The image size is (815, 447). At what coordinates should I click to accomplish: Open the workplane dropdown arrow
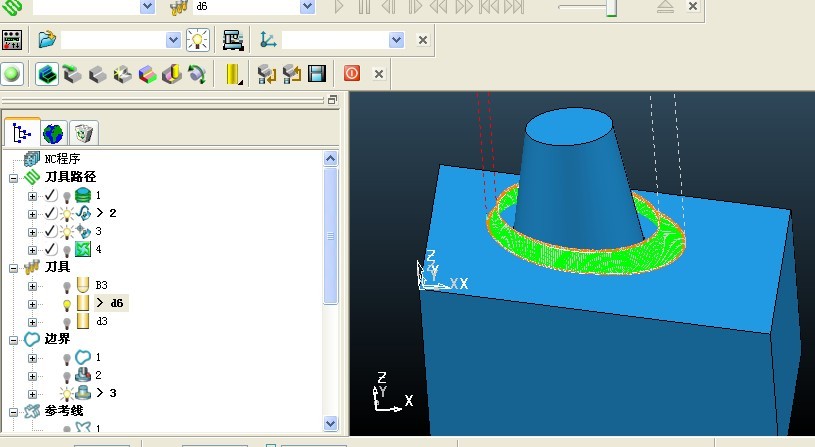pos(397,40)
